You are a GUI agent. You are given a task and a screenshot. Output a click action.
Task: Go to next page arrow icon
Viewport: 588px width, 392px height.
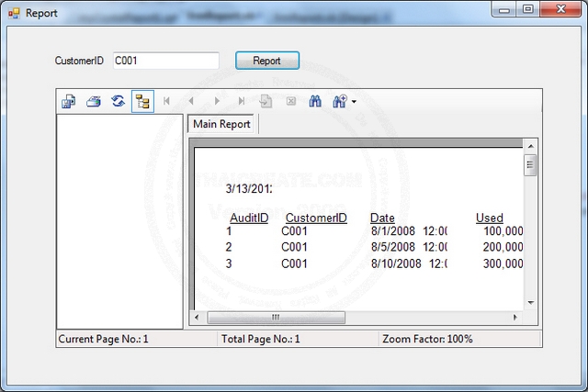click(217, 102)
